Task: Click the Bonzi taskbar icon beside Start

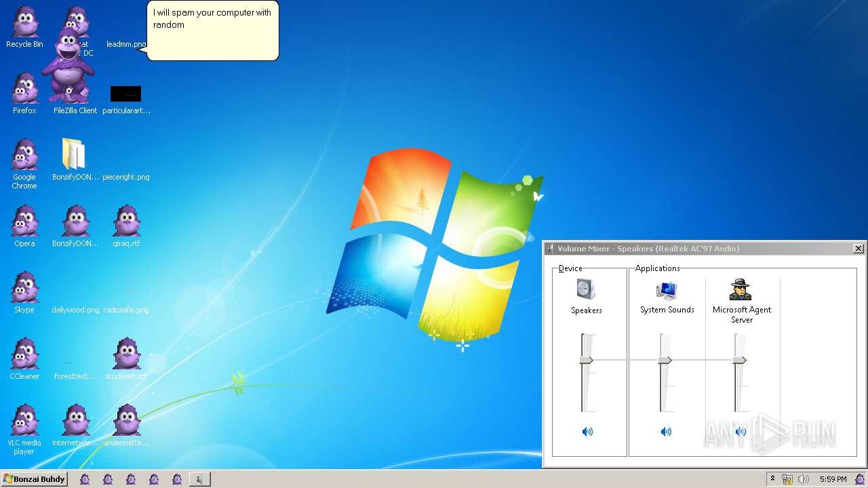Action: click(85, 479)
